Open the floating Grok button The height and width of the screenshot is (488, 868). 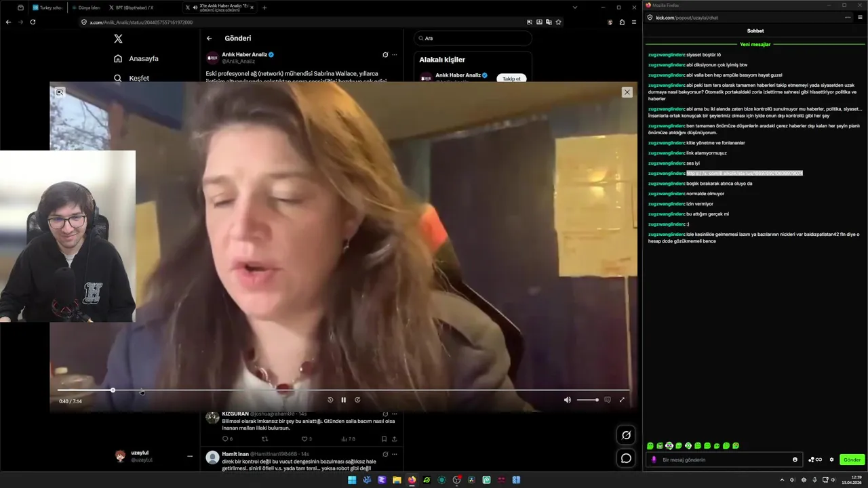[626, 435]
